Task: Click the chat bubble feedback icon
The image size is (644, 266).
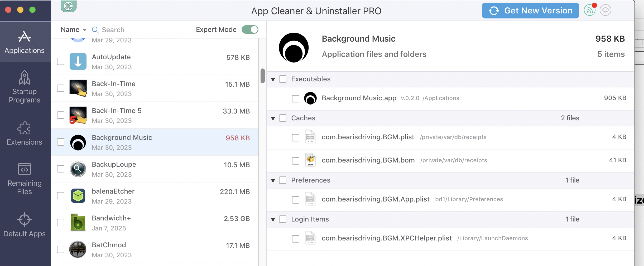Action: tap(605, 10)
